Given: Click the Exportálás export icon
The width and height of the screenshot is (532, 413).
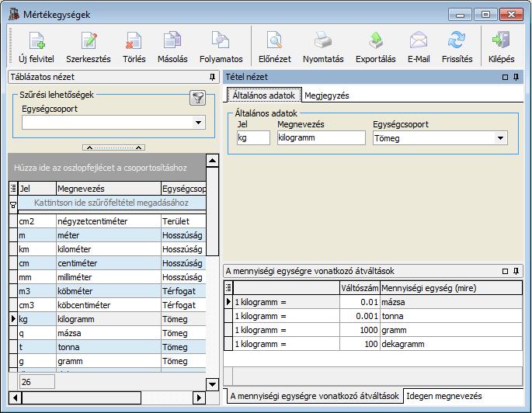Looking at the screenshot, I should tap(376, 40).
